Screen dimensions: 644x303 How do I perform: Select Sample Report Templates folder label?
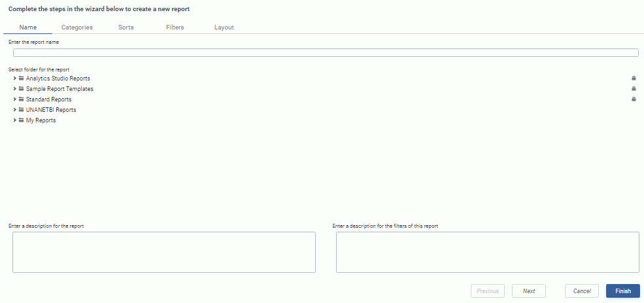coord(59,89)
